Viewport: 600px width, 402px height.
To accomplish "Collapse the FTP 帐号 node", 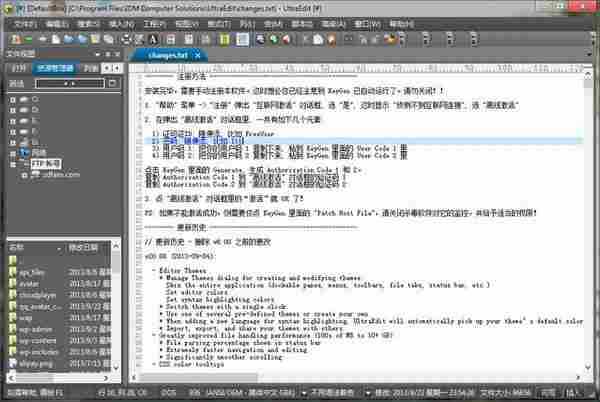I will click(13, 164).
